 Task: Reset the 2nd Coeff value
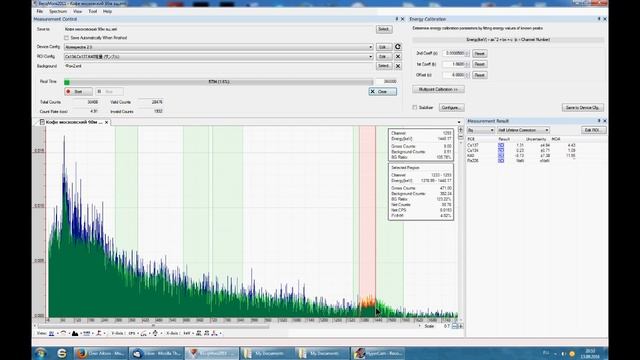point(480,53)
